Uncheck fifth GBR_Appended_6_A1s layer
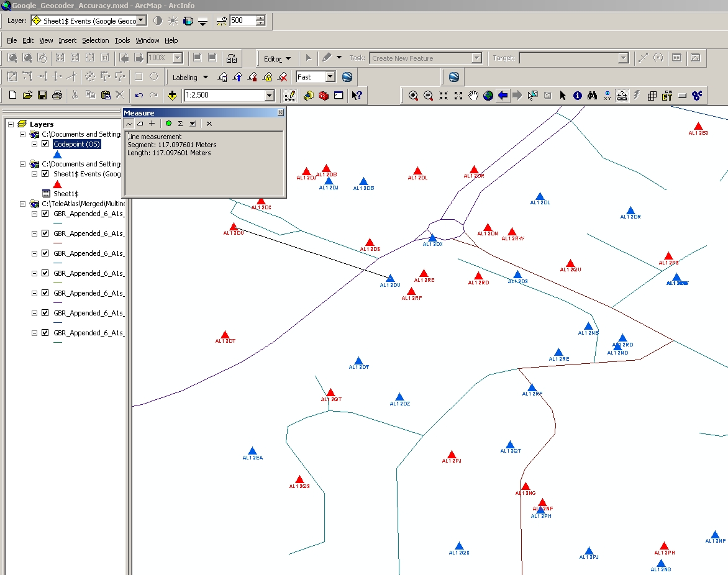728x575 pixels. tap(45, 293)
